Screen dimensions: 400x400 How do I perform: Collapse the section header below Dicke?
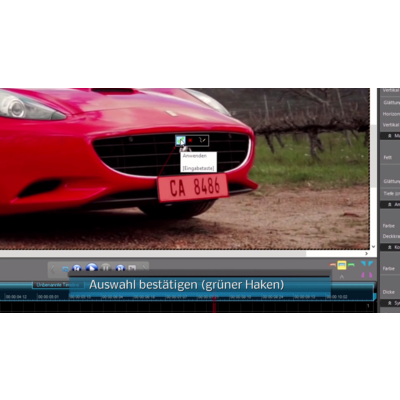390,303
